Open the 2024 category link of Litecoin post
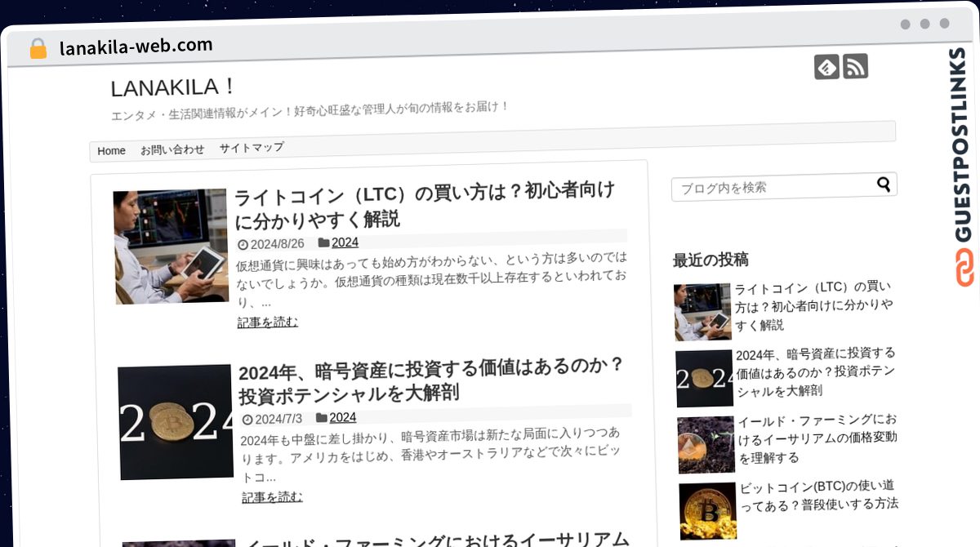The image size is (980, 547). [345, 242]
